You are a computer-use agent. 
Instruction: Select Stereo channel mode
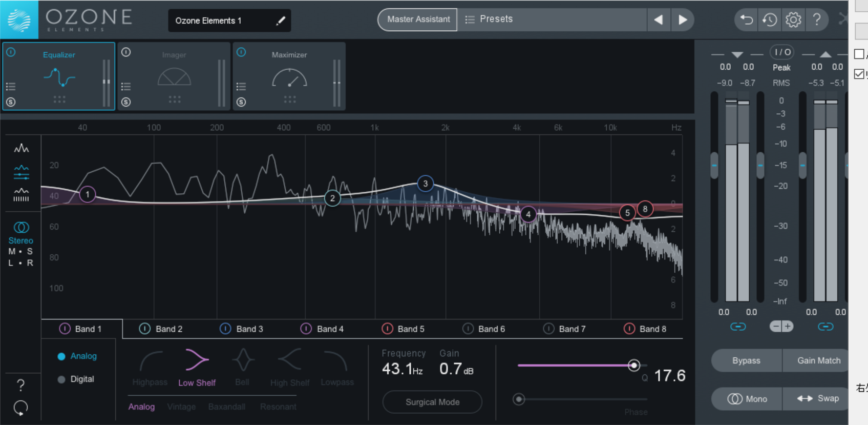(21, 232)
